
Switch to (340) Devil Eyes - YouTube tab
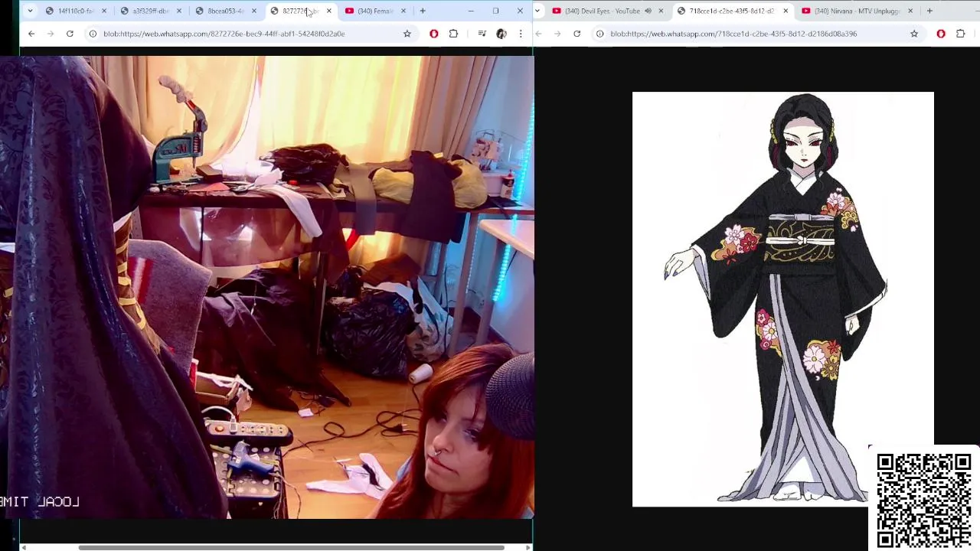click(601, 11)
